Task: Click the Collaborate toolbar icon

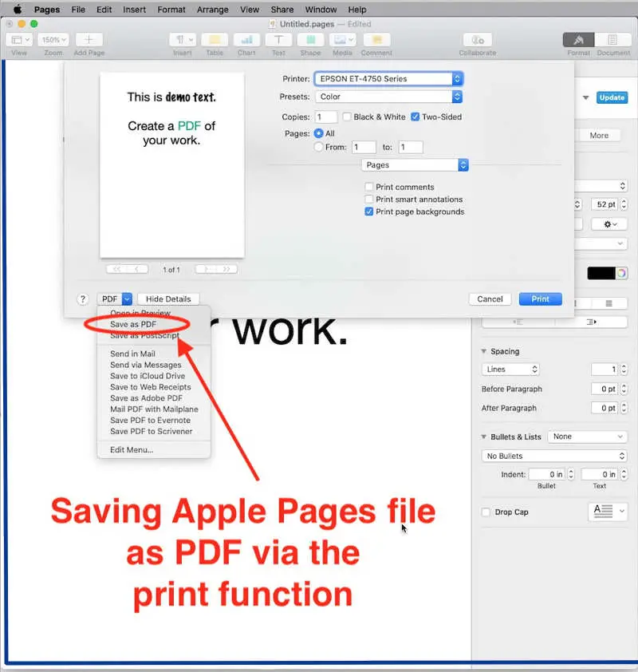Action: pos(478,40)
